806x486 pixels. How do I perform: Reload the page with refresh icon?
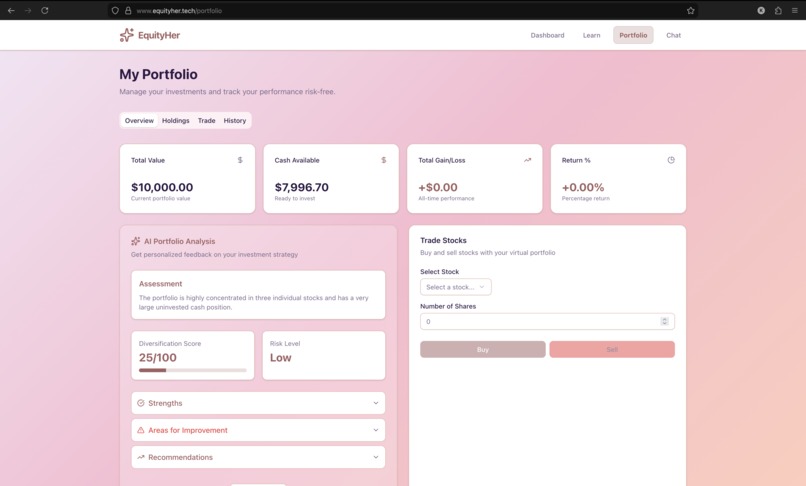tap(45, 10)
